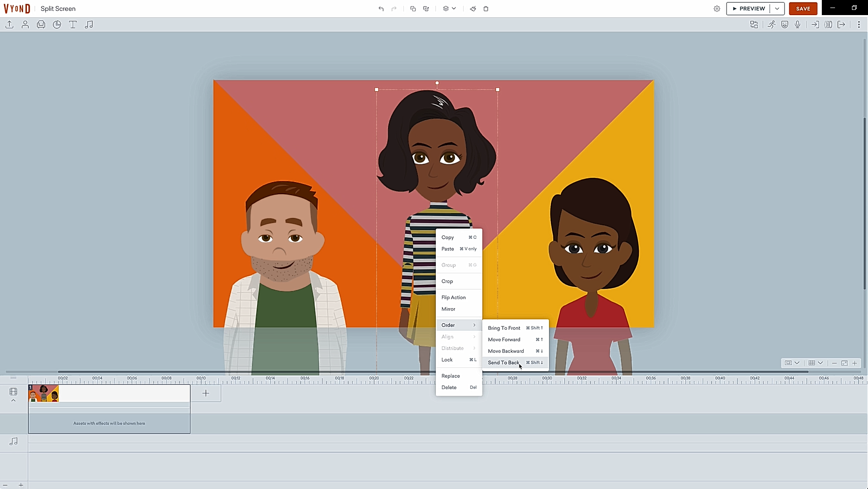Select the Text tool icon
This screenshot has height=489, width=868.
pyautogui.click(x=73, y=24)
